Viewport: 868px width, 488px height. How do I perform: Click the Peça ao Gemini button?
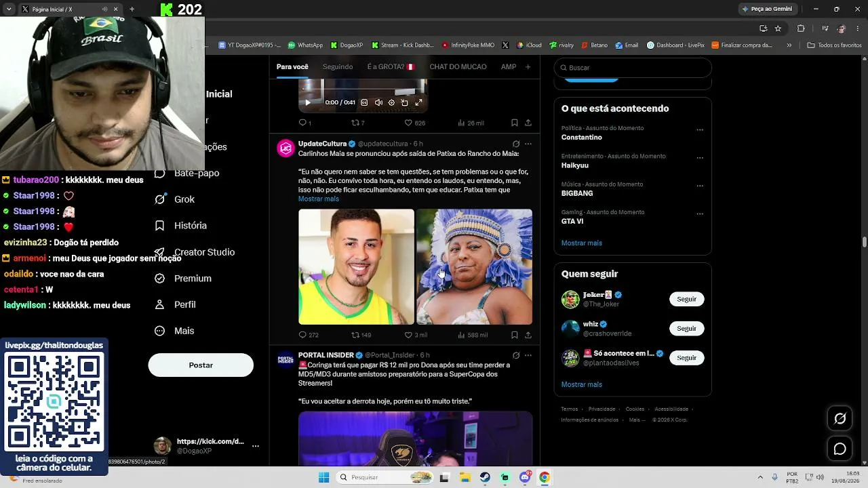[x=767, y=9]
